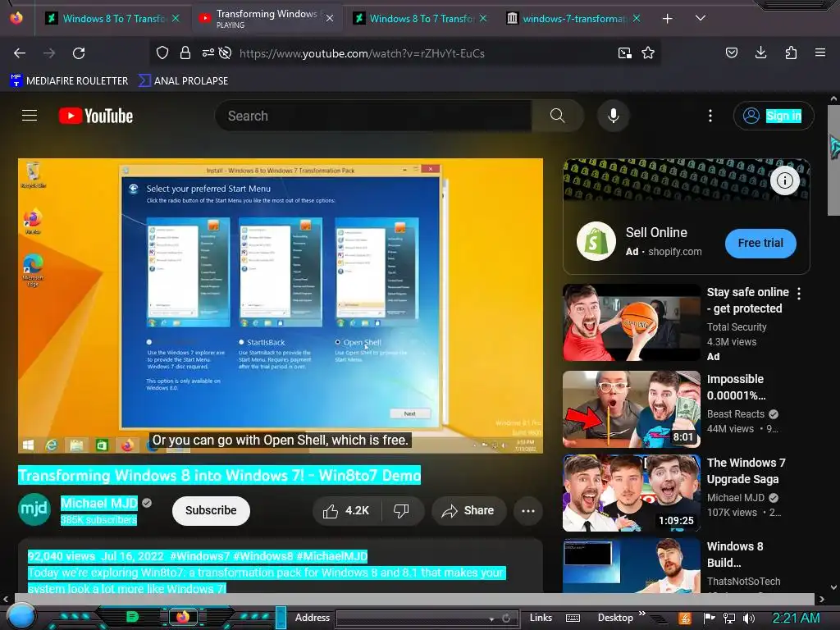
Task: Click the video player to pause
Action: (x=281, y=305)
